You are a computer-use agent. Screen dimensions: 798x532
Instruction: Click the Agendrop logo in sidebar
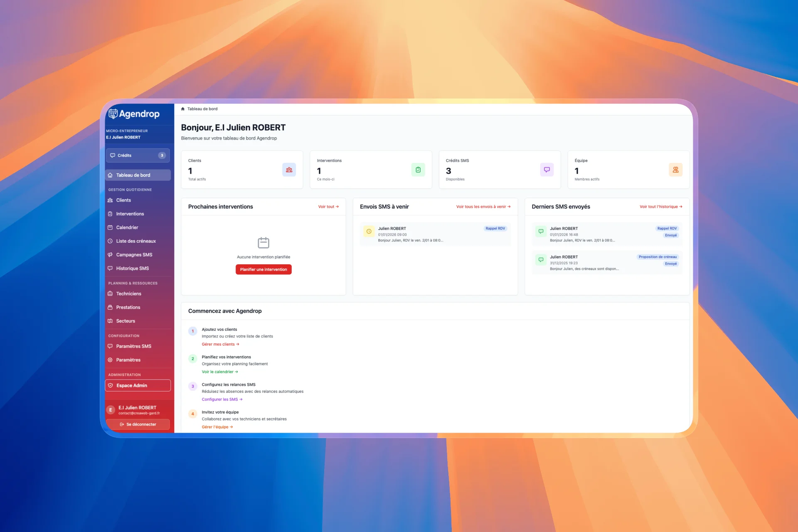click(134, 114)
